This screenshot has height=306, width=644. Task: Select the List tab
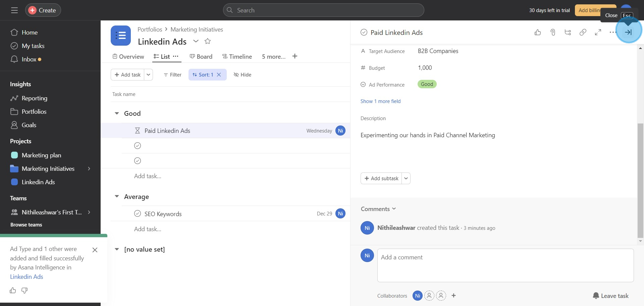(162, 57)
